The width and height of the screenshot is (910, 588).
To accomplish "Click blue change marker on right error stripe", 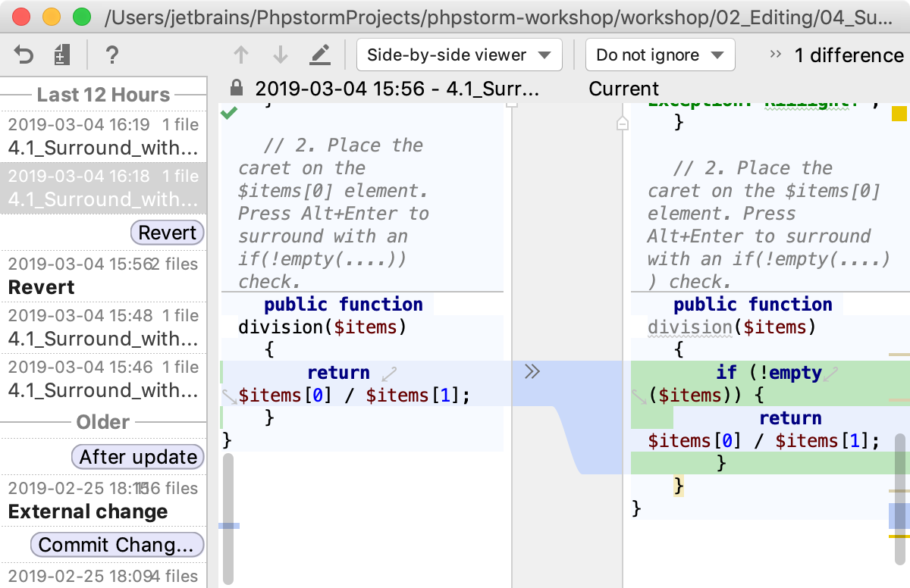I will [x=899, y=516].
